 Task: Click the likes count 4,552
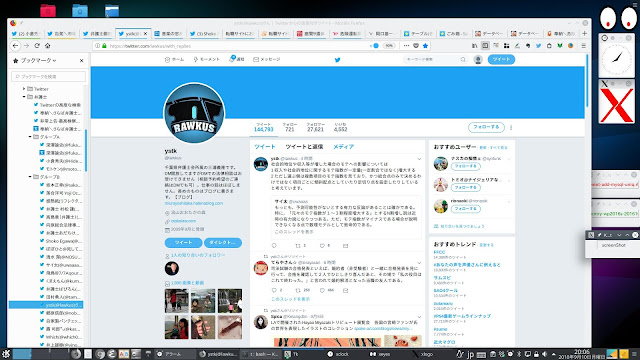coord(340,127)
